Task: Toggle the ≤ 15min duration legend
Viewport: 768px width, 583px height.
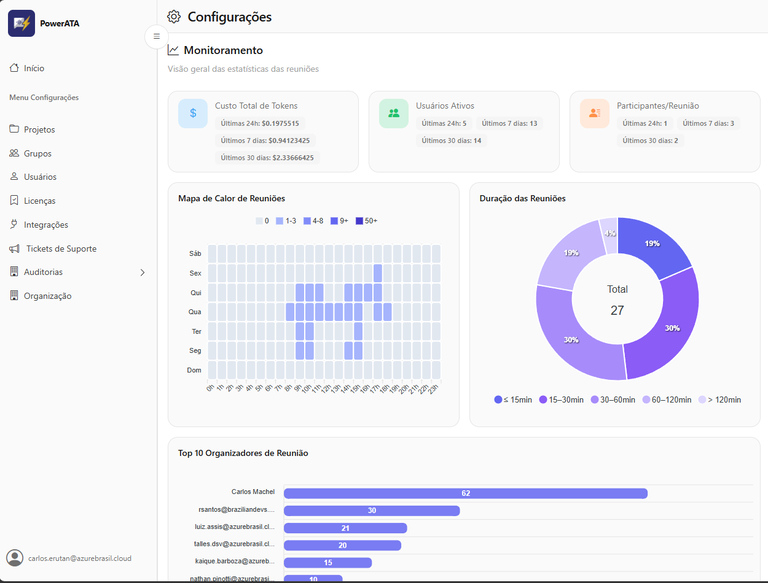Action: point(513,400)
